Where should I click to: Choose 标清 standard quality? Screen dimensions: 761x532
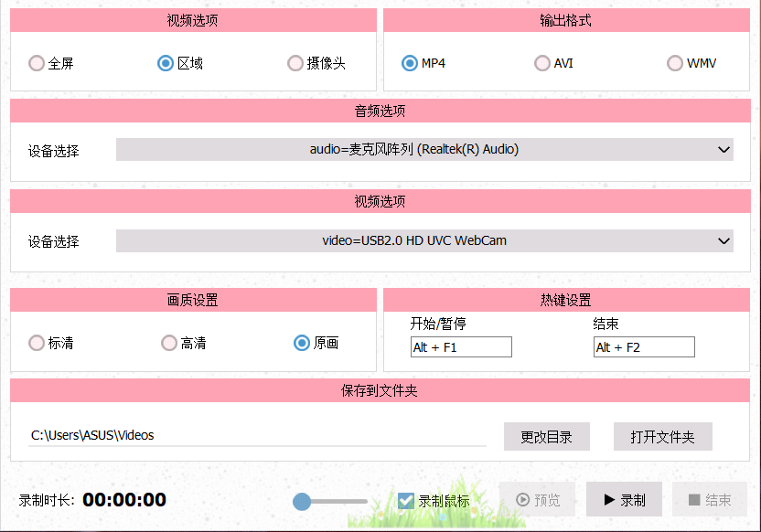point(37,343)
